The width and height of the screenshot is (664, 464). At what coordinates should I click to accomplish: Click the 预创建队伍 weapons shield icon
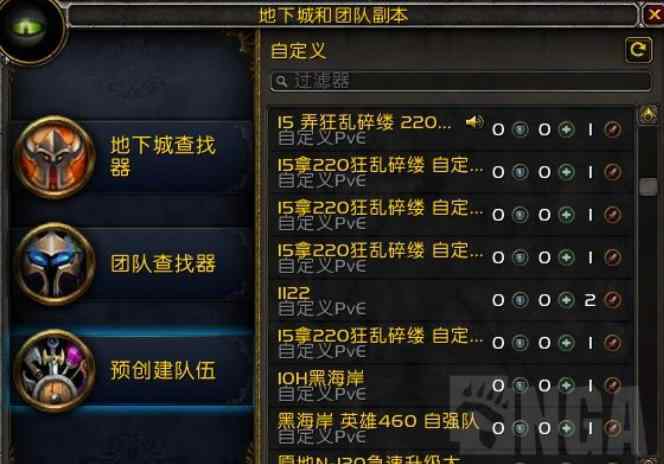pyautogui.click(x=55, y=371)
